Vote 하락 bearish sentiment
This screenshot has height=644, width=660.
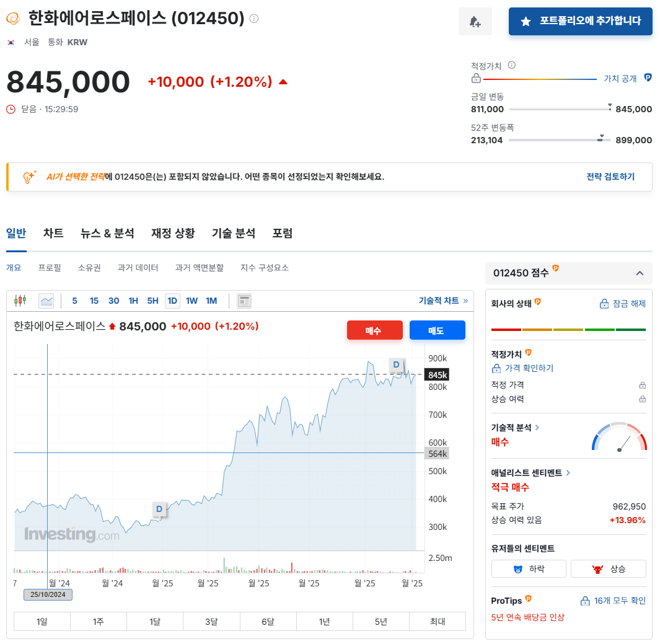coord(529,568)
